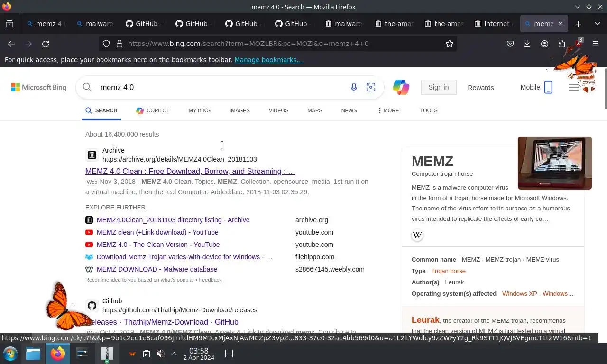This screenshot has height=364, width=607.
Task: Open a new browser tab
Action: [578, 24]
